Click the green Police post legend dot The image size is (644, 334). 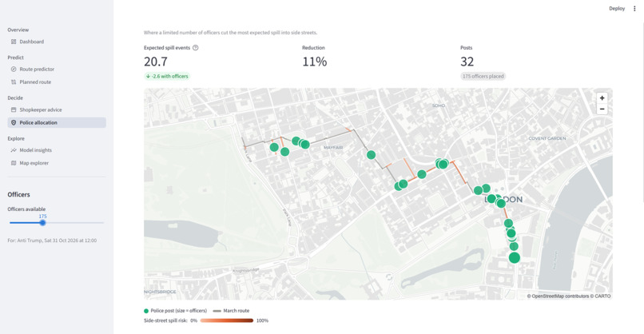145,311
